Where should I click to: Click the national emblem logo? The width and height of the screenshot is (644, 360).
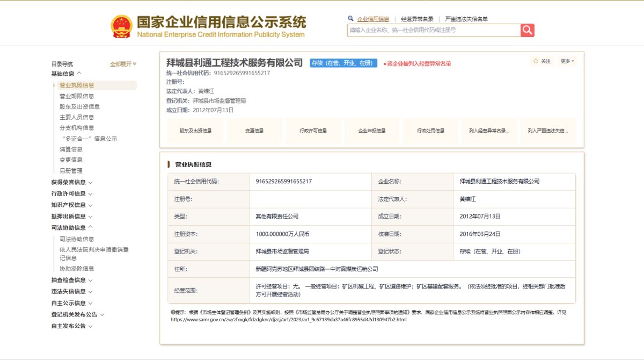pos(121,26)
